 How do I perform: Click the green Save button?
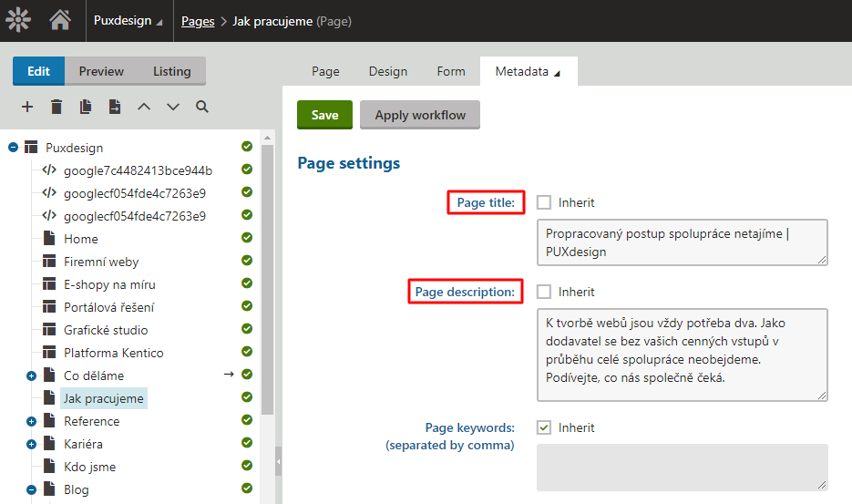pyautogui.click(x=324, y=115)
